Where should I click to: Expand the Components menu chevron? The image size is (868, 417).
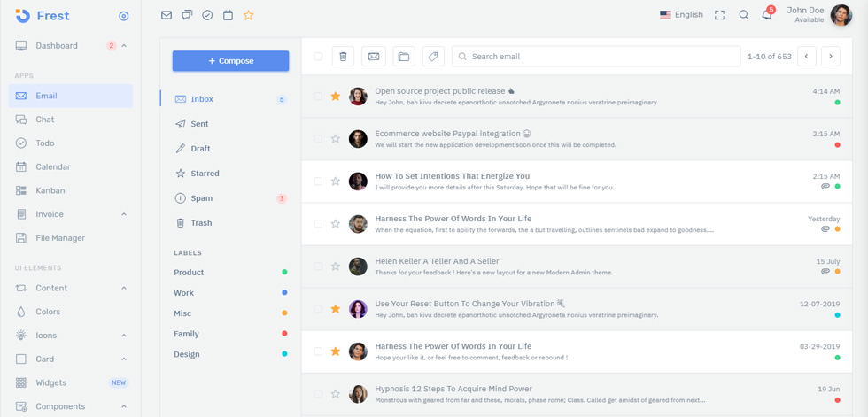tap(124, 407)
